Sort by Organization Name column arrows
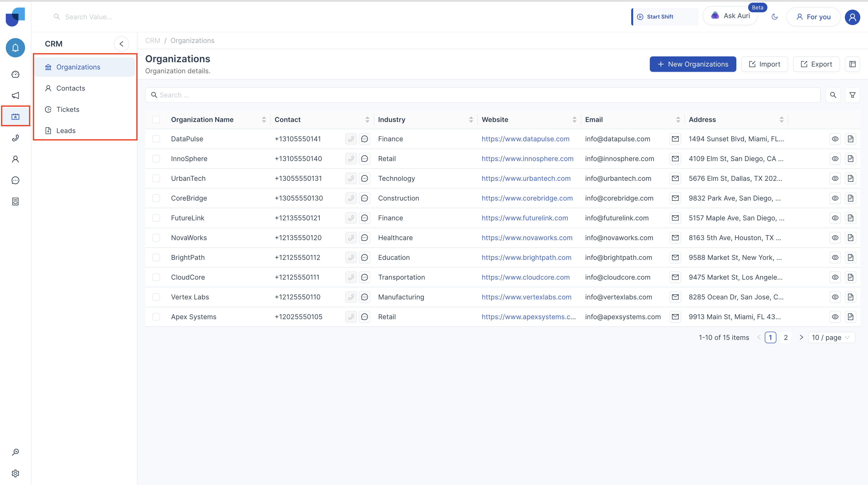Image resolution: width=868 pixels, height=485 pixels. pyautogui.click(x=264, y=120)
